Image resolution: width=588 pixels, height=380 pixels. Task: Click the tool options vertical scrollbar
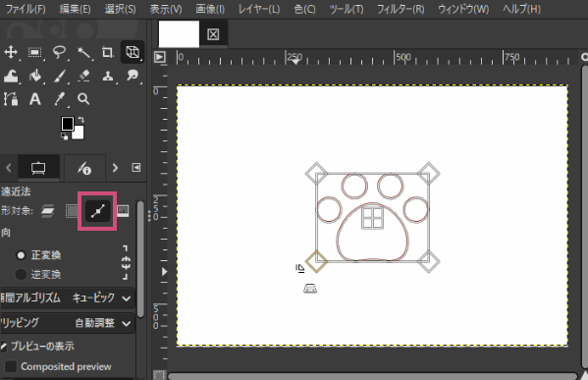point(140,259)
